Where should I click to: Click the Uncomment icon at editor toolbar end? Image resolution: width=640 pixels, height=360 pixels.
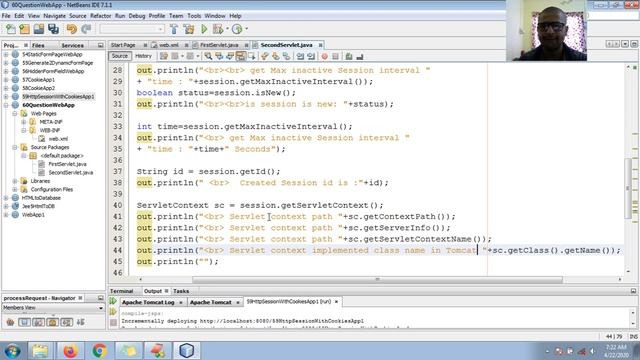[360, 56]
